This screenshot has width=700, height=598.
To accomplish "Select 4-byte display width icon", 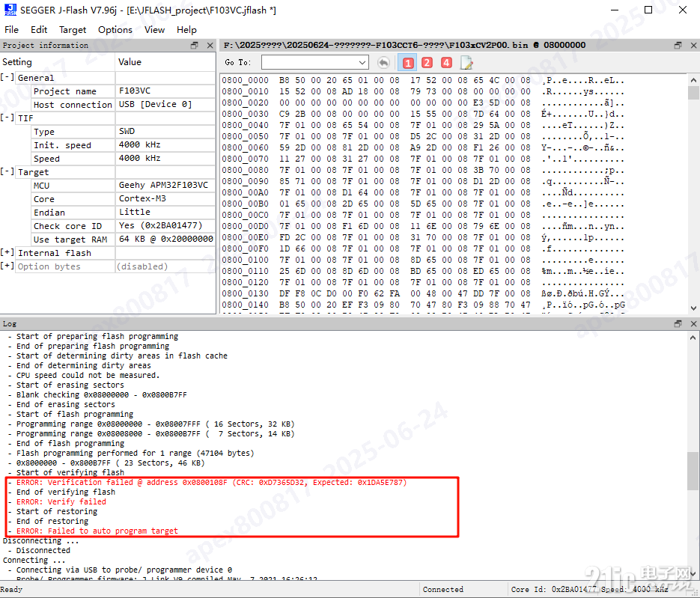I will [446, 62].
